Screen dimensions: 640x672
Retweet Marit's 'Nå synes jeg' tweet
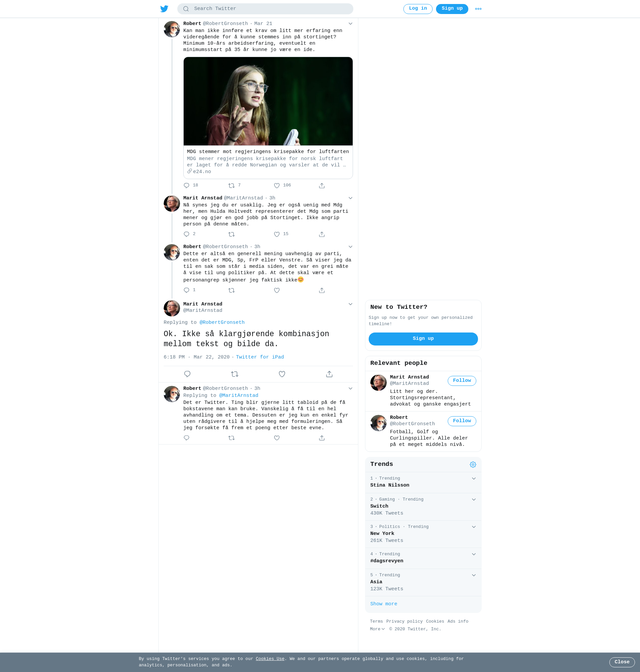(231, 234)
